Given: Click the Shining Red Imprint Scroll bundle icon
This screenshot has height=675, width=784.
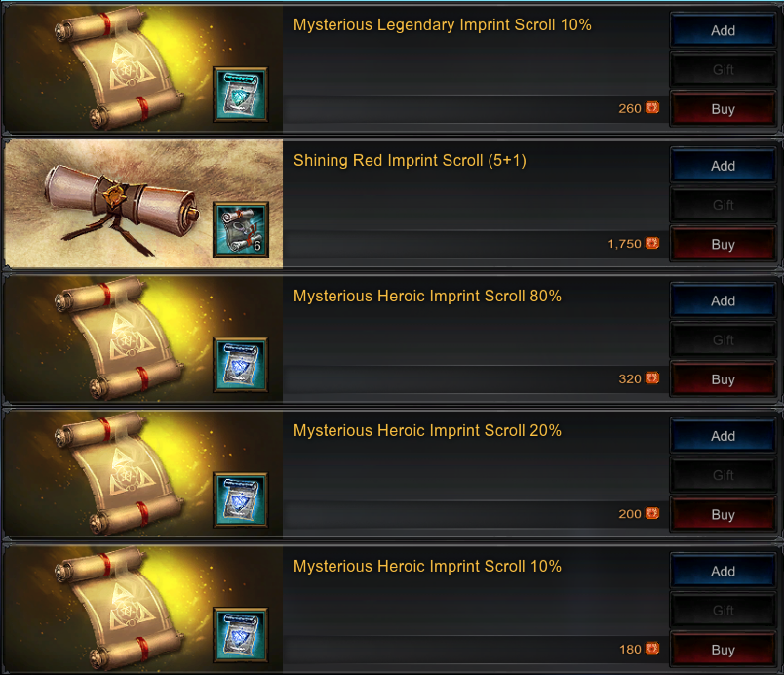Looking at the screenshot, I should (x=241, y=229).
